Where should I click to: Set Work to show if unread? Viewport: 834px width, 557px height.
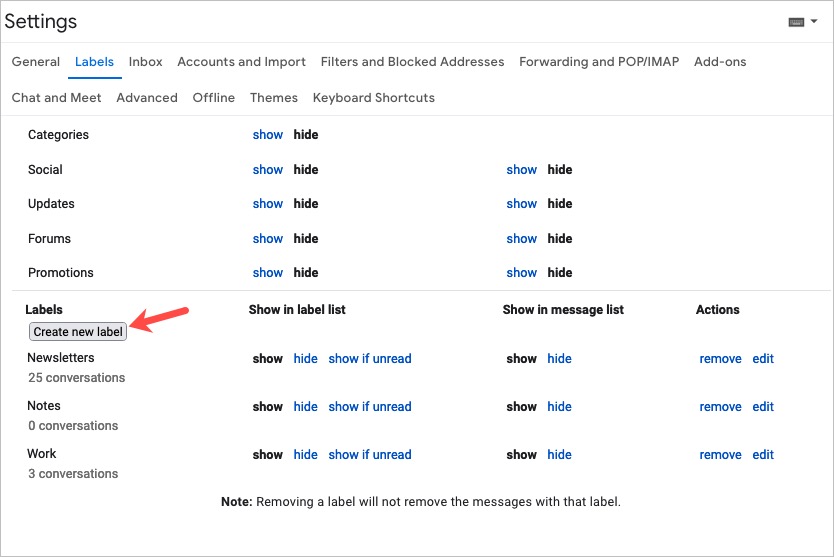coord(370,455)
